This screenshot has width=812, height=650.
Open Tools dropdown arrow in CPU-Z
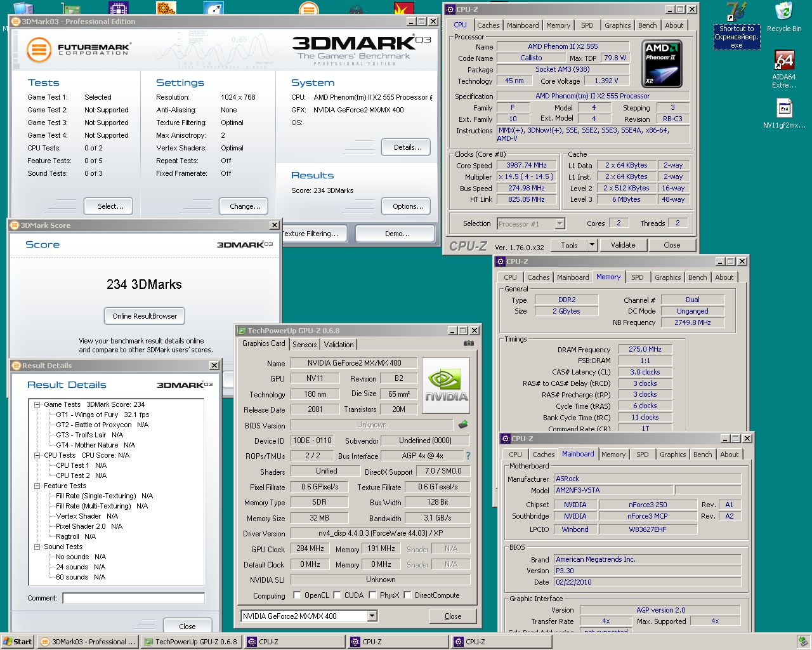point(592,245)
